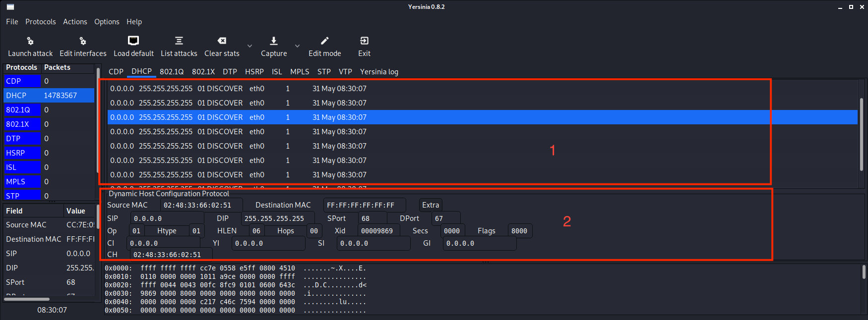Switch to the STP tab

(324, 72)
